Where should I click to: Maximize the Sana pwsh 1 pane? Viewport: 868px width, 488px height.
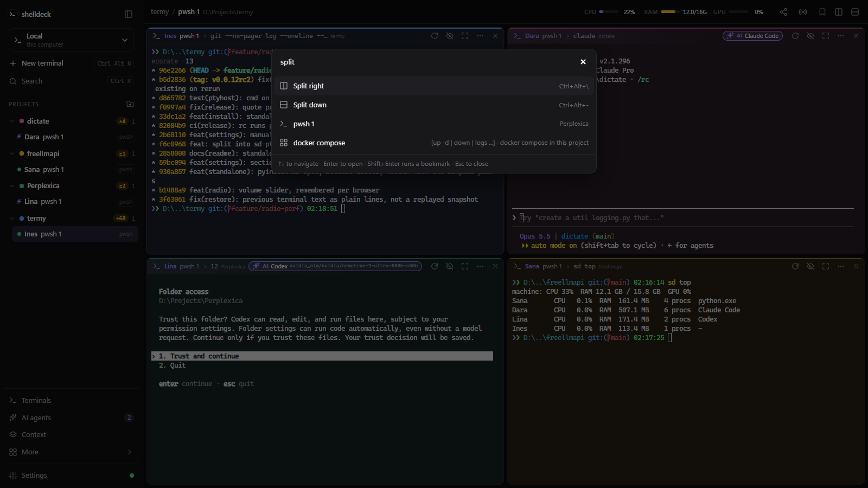pyautogui.click(x=826, y=266)
